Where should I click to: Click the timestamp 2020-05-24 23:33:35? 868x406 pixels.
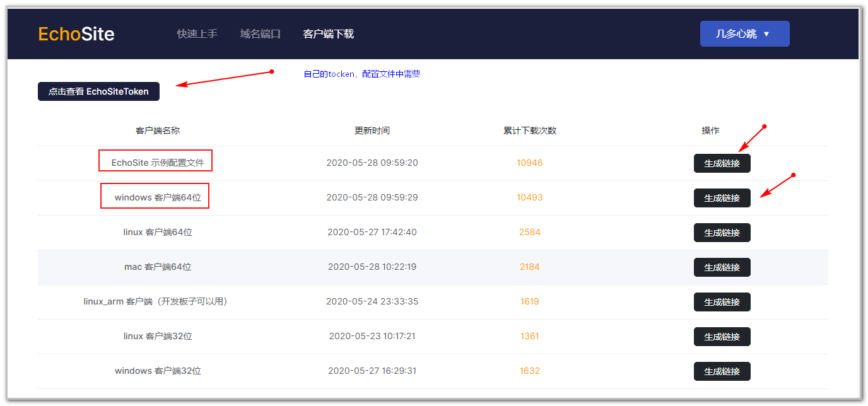pyautogui.click(x=372, y=301)
